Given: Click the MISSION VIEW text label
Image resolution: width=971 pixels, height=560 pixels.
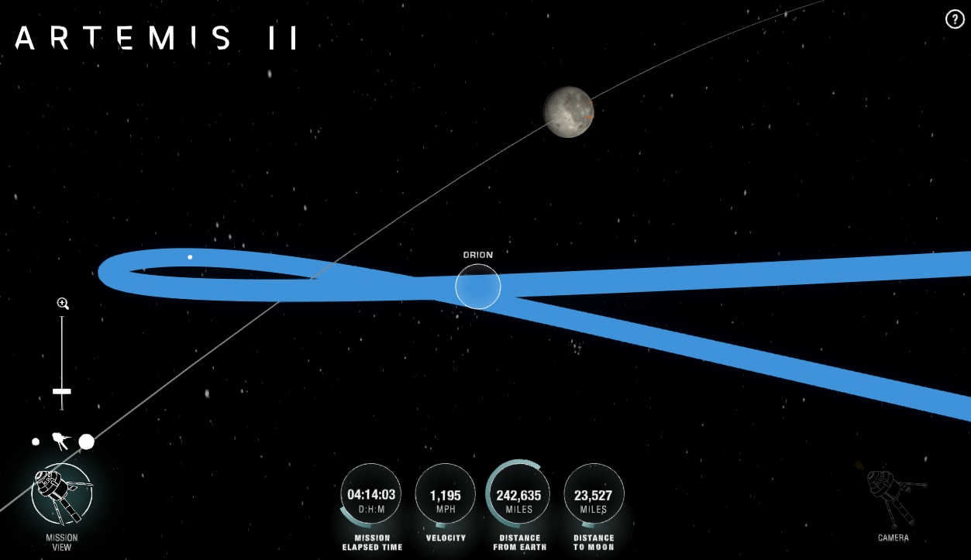Looking at the screenshot, I should pos(61,542).
